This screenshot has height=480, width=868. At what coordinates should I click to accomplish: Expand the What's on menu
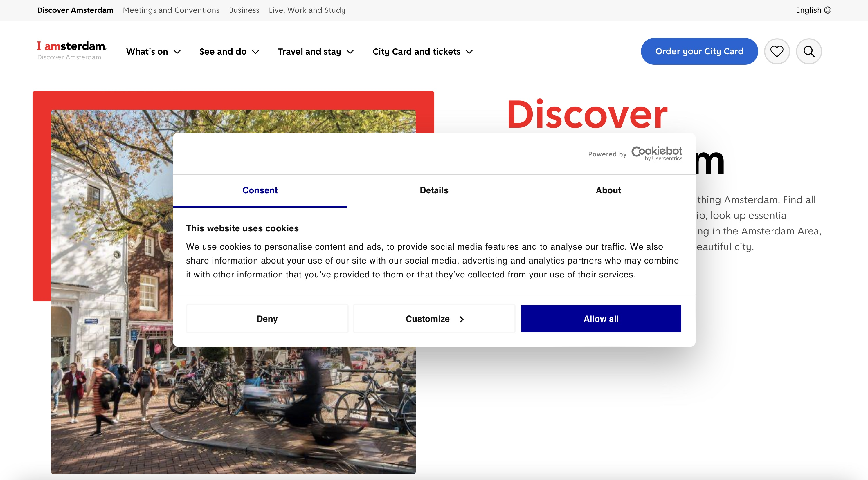tap(153, 52)
